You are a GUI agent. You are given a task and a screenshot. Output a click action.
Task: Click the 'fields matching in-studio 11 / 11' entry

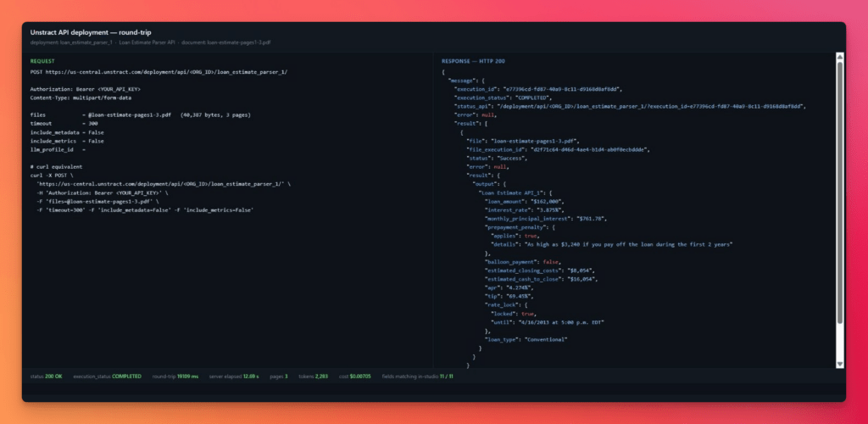(417, 377)
